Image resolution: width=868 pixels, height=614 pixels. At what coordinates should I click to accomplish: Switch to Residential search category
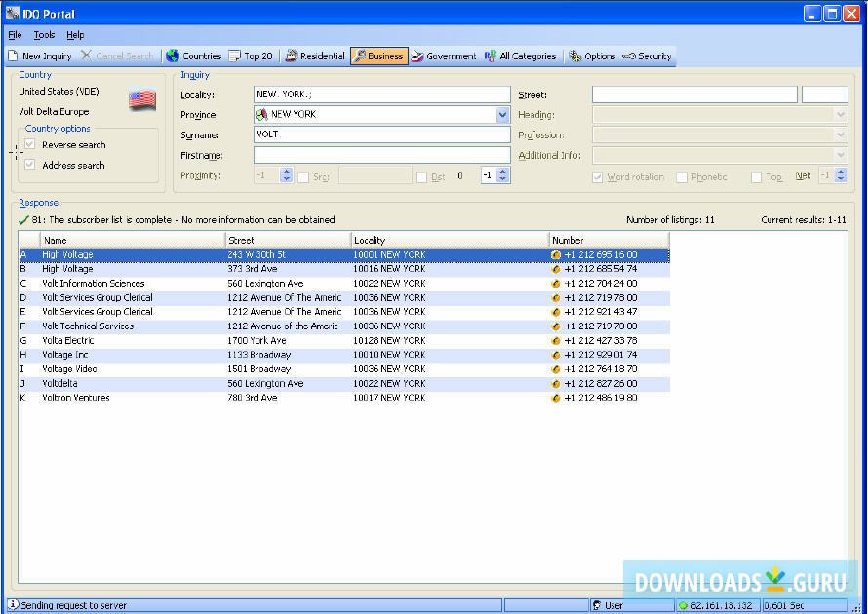click(x=291, y=57)
